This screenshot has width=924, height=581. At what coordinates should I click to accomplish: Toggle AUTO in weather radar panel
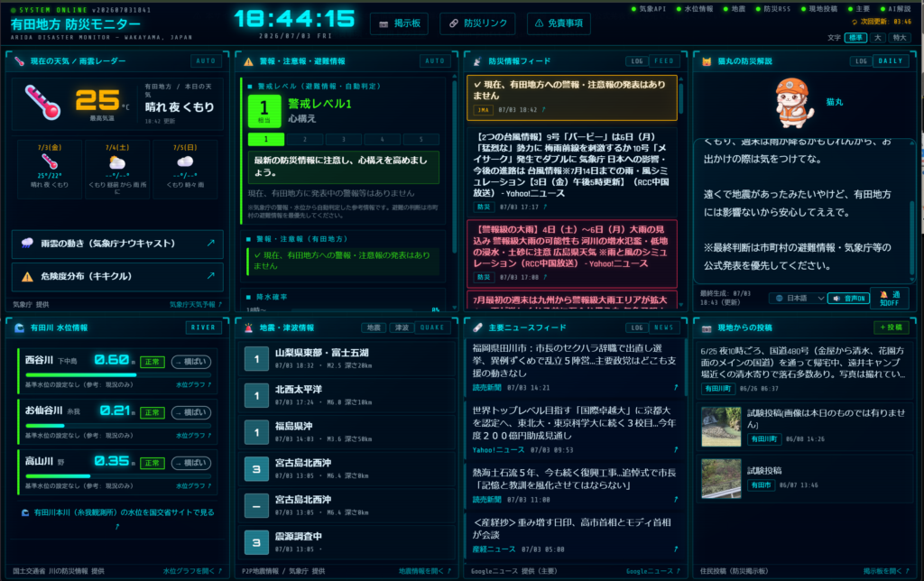(206, 60)
